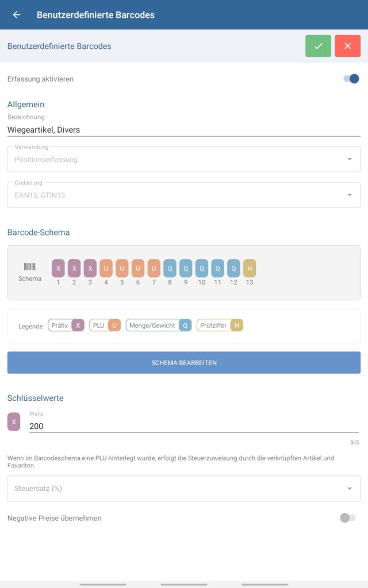Discard changes with the red X

tap(347, 46)
